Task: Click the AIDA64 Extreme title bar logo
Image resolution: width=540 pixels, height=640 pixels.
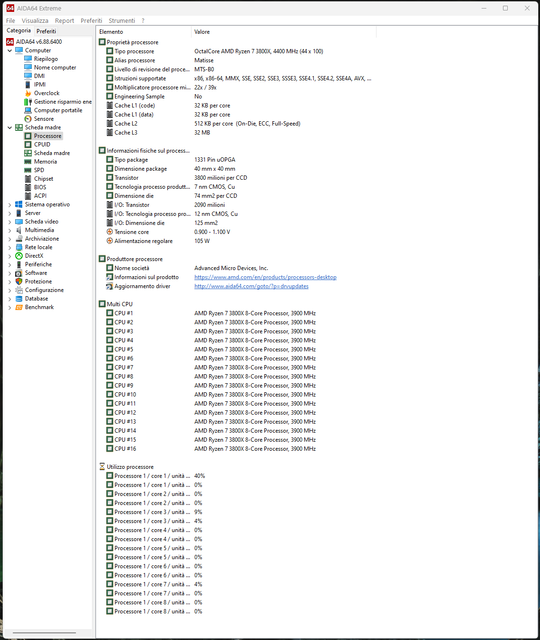Action: (10, 8)
